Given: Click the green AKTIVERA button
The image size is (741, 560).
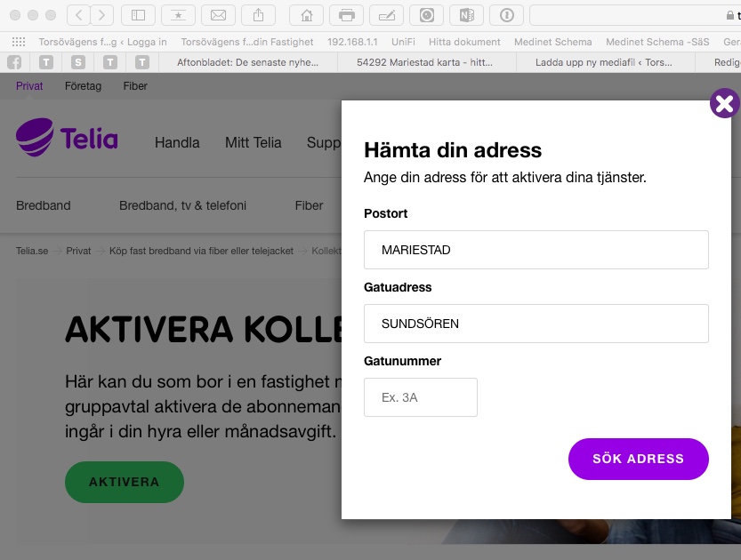Looking at the screenshot, I should 125,482.
